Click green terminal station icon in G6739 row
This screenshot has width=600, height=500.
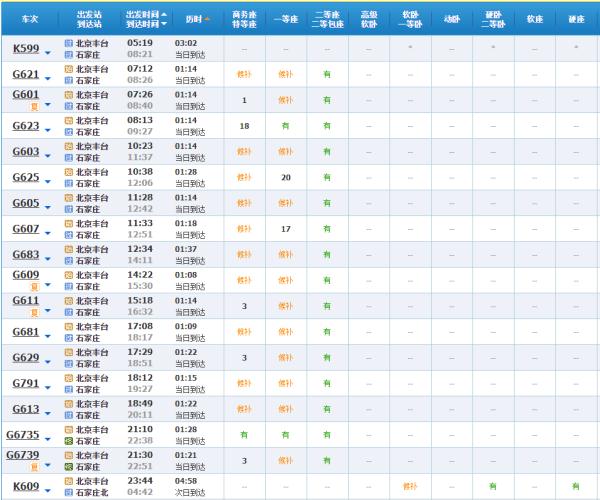(68, 467)
